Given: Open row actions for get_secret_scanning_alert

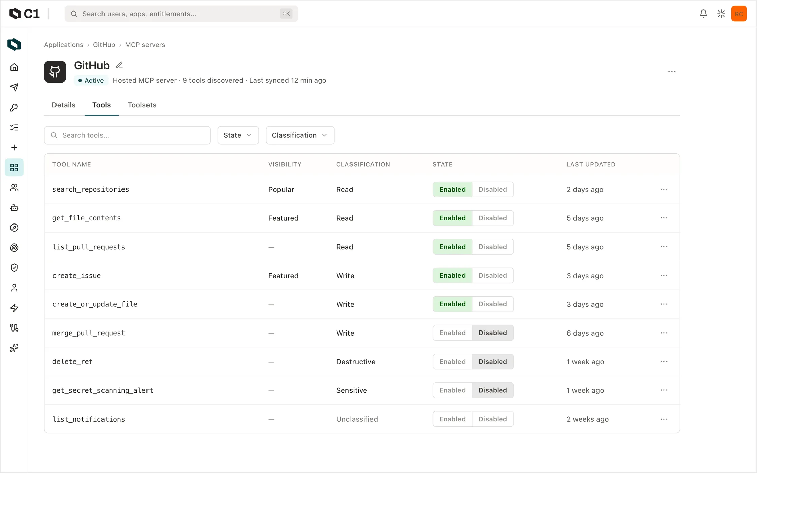Looking at the screenshot, I should (x=664, y=390).
